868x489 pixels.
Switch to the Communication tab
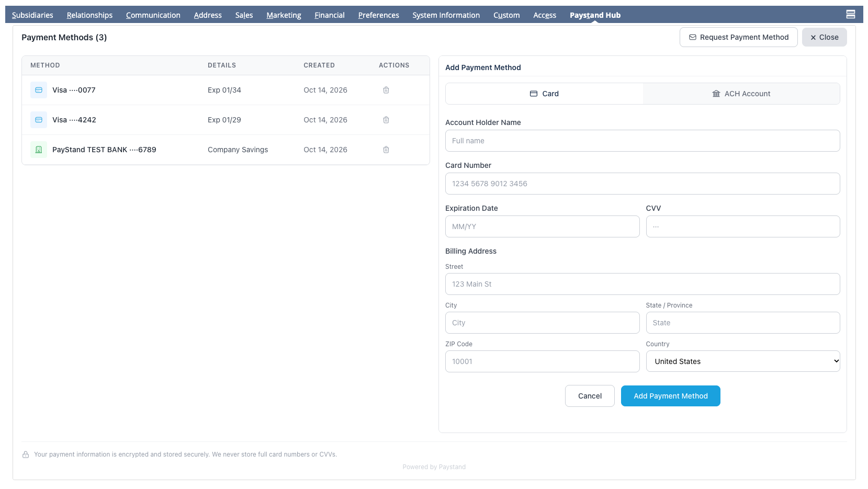click(153, 15)
